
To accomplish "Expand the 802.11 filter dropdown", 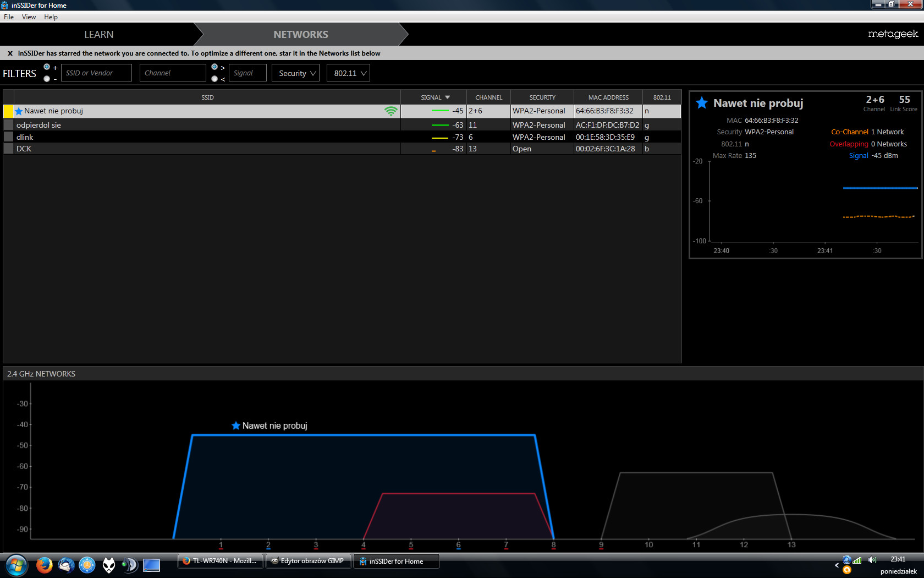I will 349,73.
